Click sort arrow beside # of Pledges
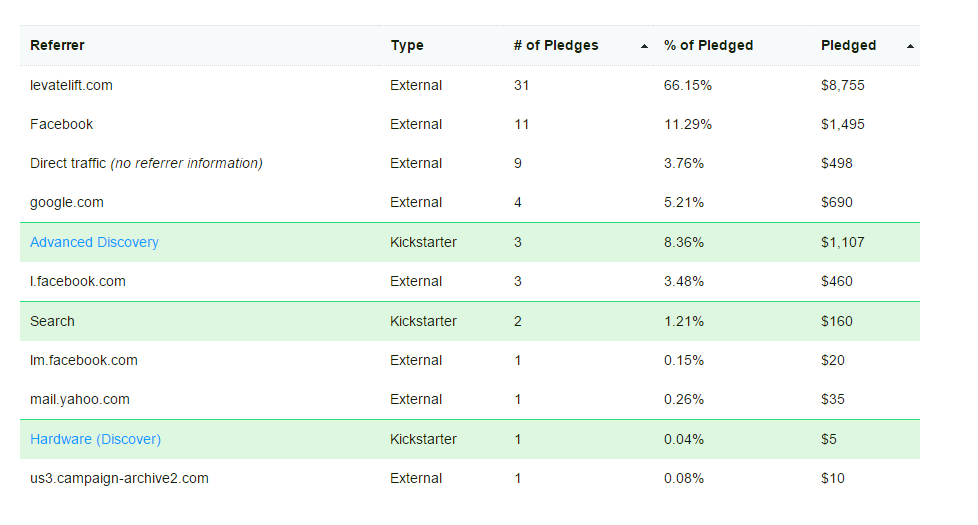978x525 pixels. pyautogui.click(x=644, y=46)
